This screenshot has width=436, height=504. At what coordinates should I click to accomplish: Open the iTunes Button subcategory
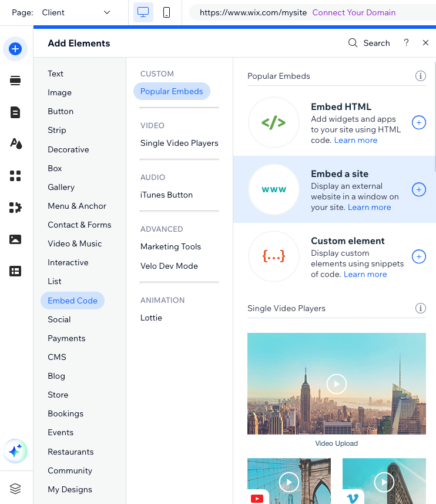[x=166, y=195]
